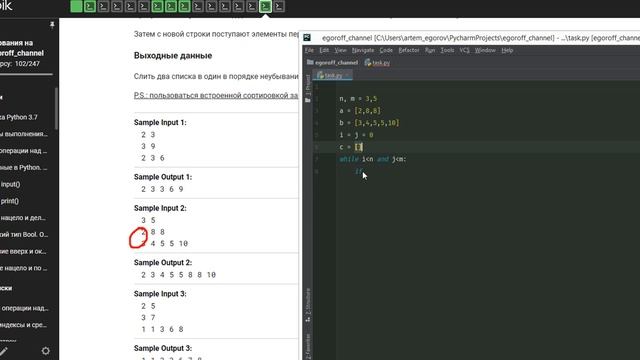
Task: Click the pencil edit icon at sidebar bottom
Action: pyautogui.click(x=3, y=351)
